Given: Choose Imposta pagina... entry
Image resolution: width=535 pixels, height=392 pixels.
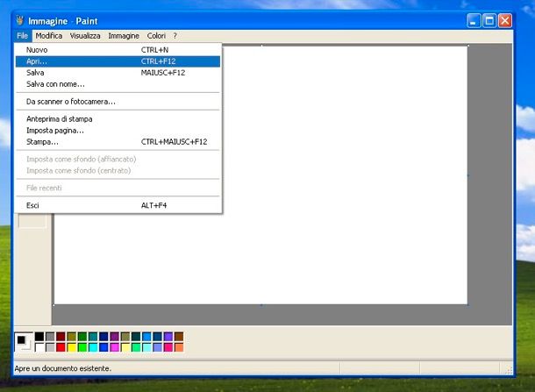Looking at the screenshot, I should [118, 131].
